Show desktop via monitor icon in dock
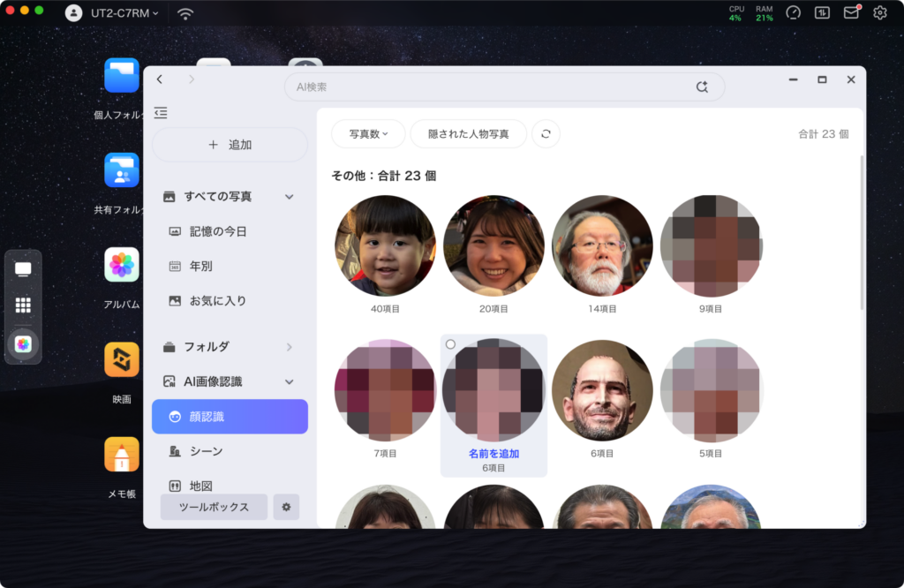Image resolution: width=904 pixels, height=588 pixels. coord(23,269)
